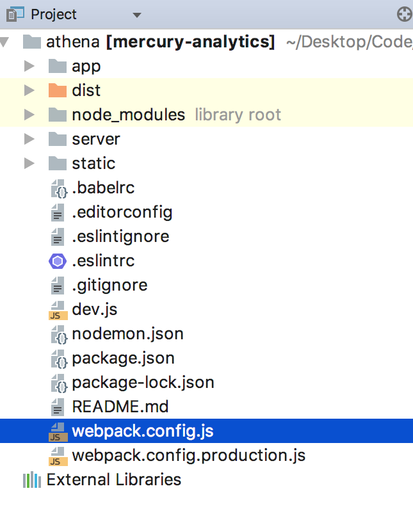Select the node_modules library root entry

coord(176,115)
